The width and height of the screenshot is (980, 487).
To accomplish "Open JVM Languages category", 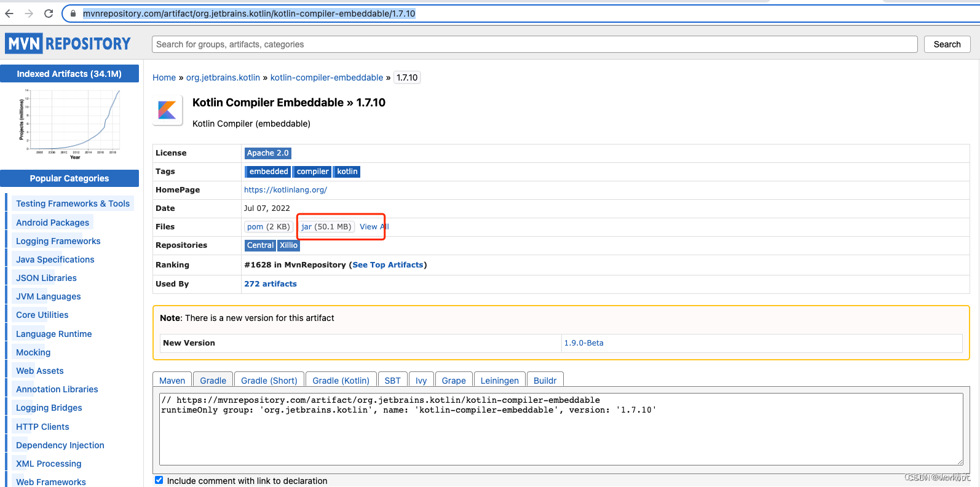I will click(48, 296).
